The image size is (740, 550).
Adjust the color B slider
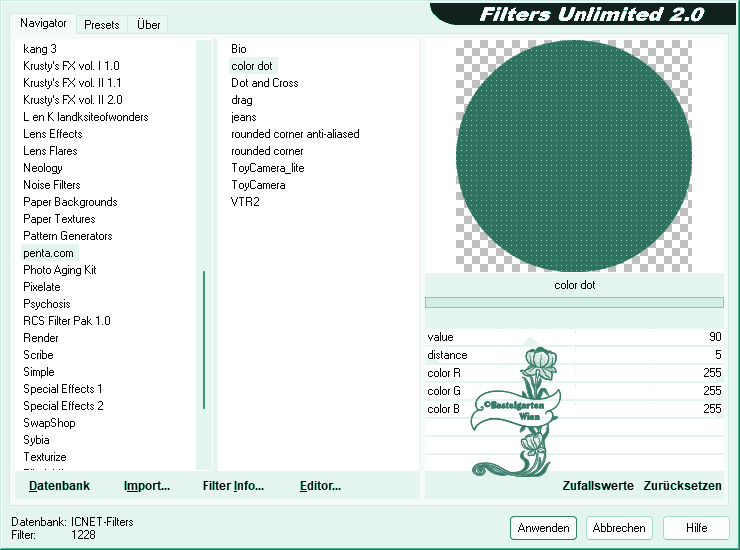pyautogui.click(x=574, y=409)
